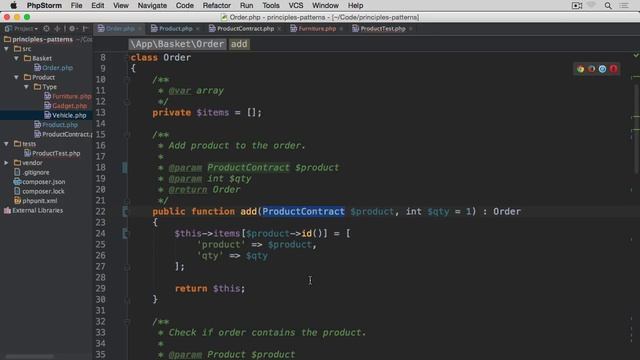Select .gitignore file in project tree
Viewport: 640px width, 360px height.
coord(31,172)
